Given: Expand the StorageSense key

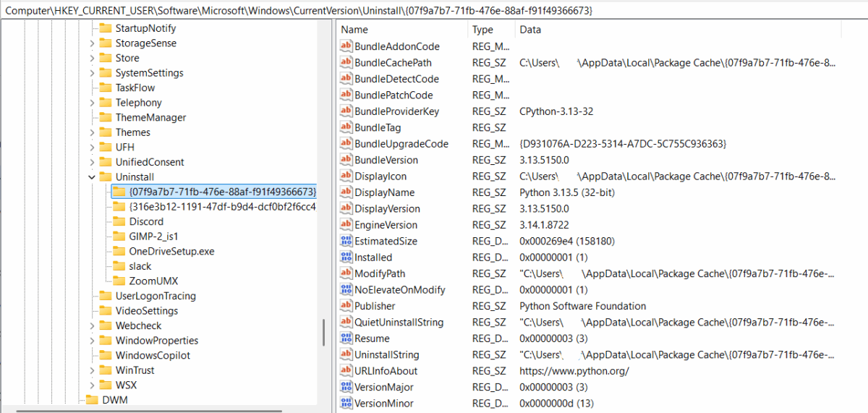Looking at the screenshot, I should tap(92, 43).
